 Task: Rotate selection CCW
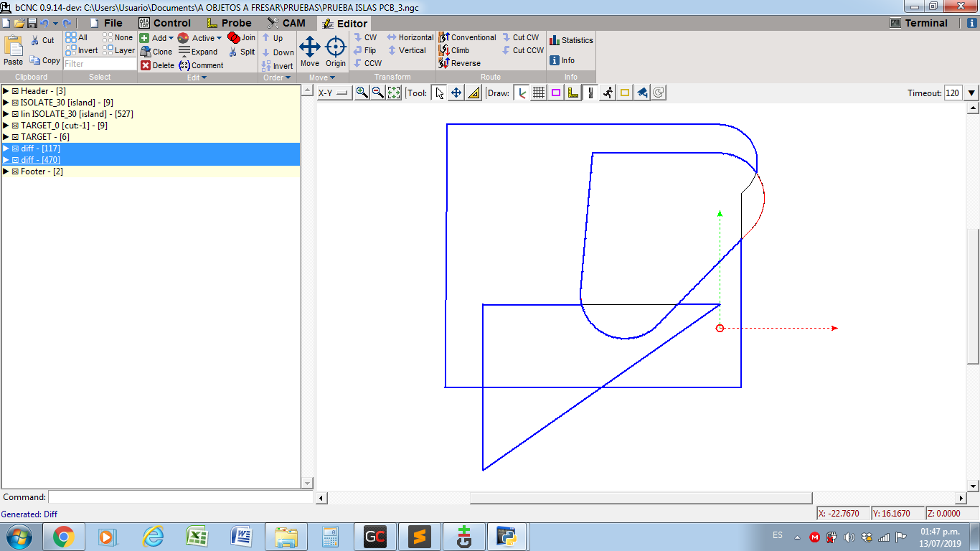click(367, 63)
